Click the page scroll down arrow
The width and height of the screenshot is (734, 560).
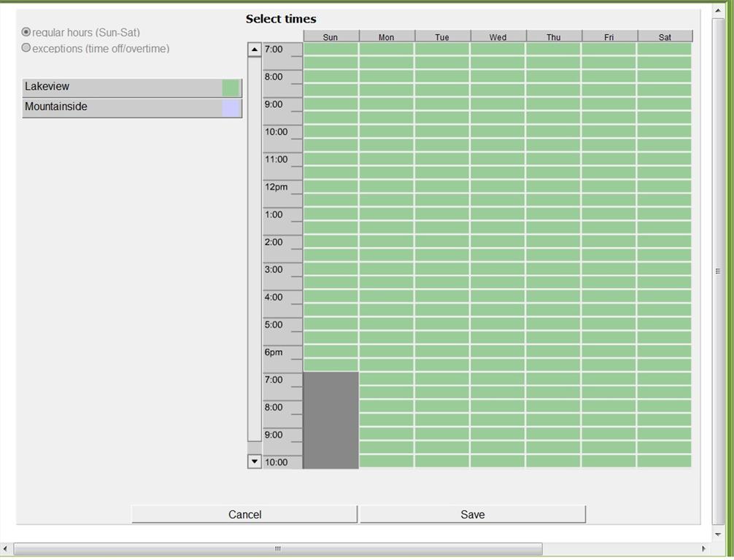coord(718,534)
